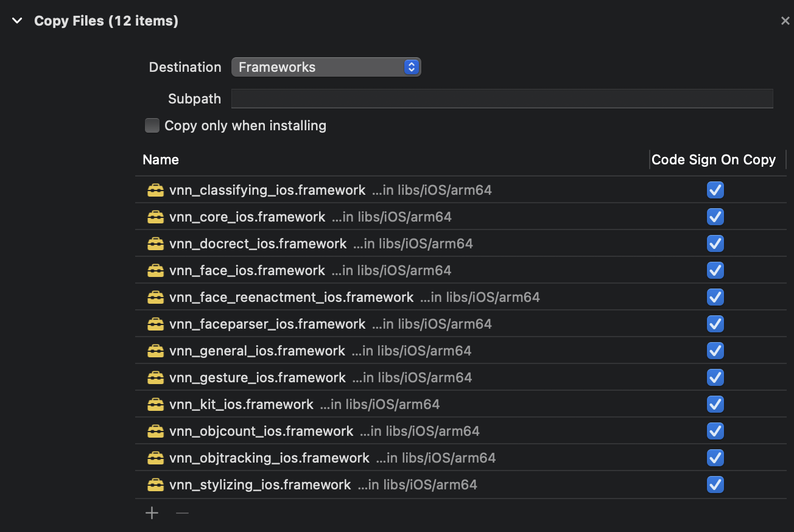Click the Subpath label
Viewport: 794px width, 532px height.
(x=195, y=99)
